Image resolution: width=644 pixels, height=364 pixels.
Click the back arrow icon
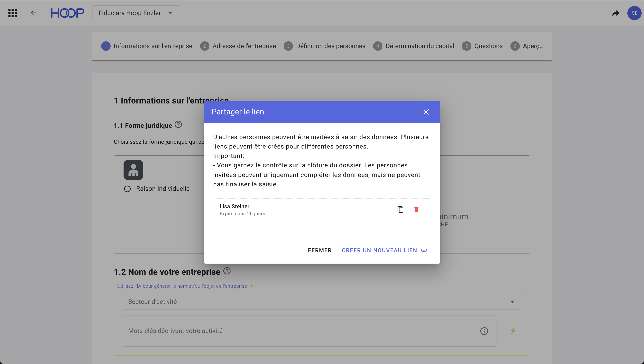tap(33, 13)
